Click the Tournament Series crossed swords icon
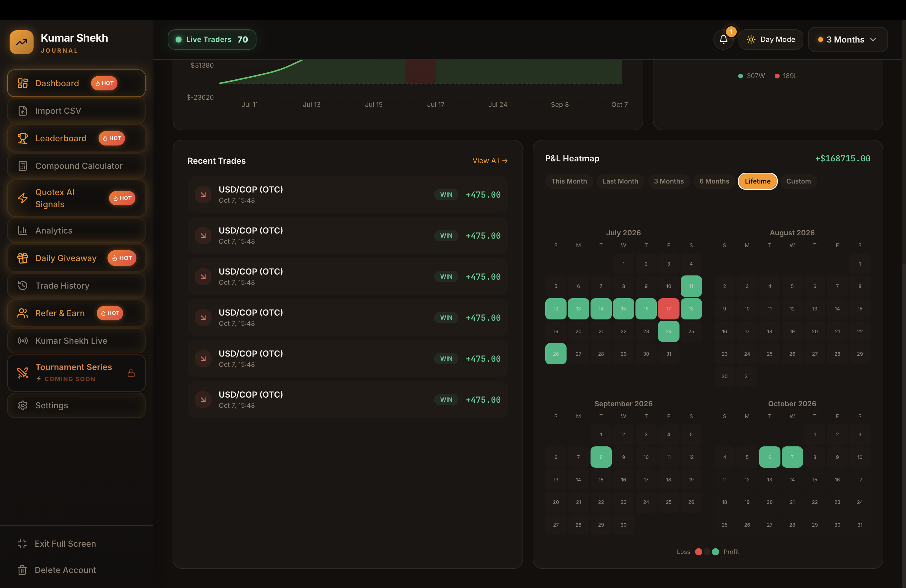Image resolution: width=906 pixels, height=588 pixels. [23, 373]
